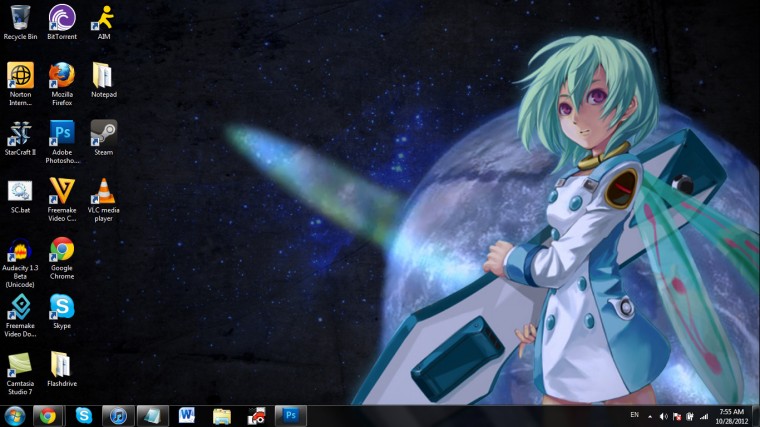Select the Flashdrive folder on the desktop
760x427 pixels.
point(62,369)
